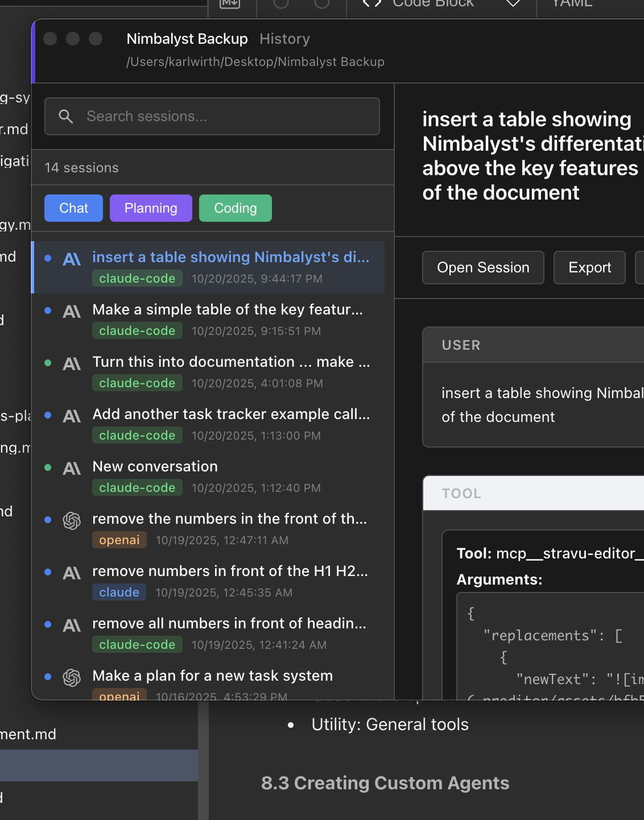Viewport: 644px width, 820px height.
Task: Select 'remove all numbers in front' session
Action: 229,624
